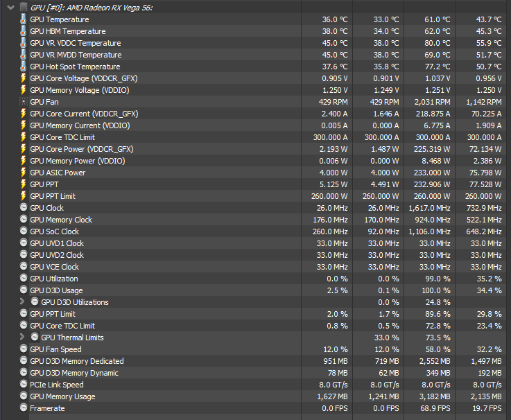Image resolution: width=511 pixels, height=420 pixels.
Task: Click the lightning icon for GPU Core Voltage
Action: tap(23, 78)
